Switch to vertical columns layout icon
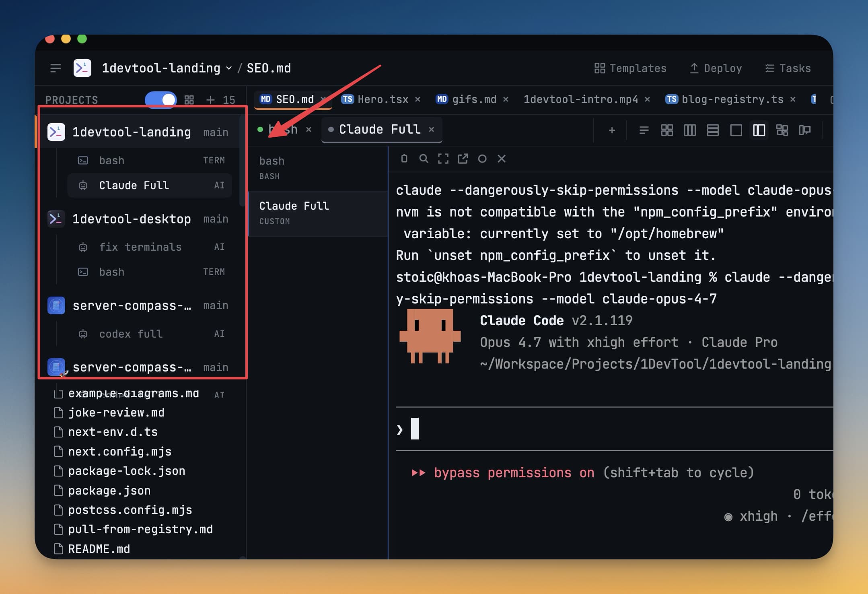 tap(690, 130)
